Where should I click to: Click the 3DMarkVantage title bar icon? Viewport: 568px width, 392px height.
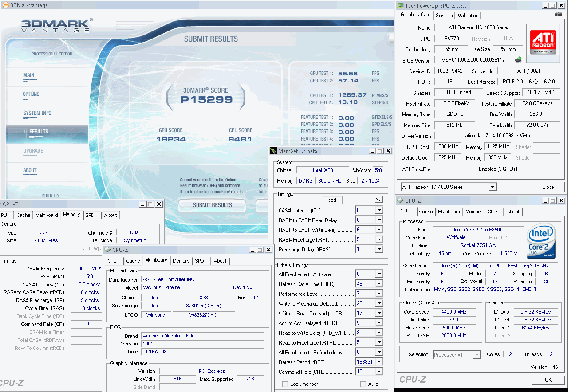pyautogui.click(x=5, y=5)
